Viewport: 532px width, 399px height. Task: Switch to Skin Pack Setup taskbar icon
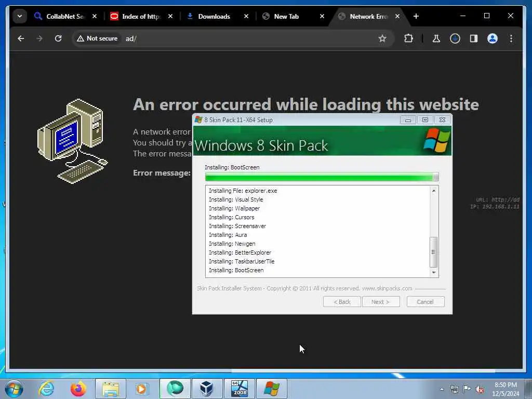pos(271,389)
